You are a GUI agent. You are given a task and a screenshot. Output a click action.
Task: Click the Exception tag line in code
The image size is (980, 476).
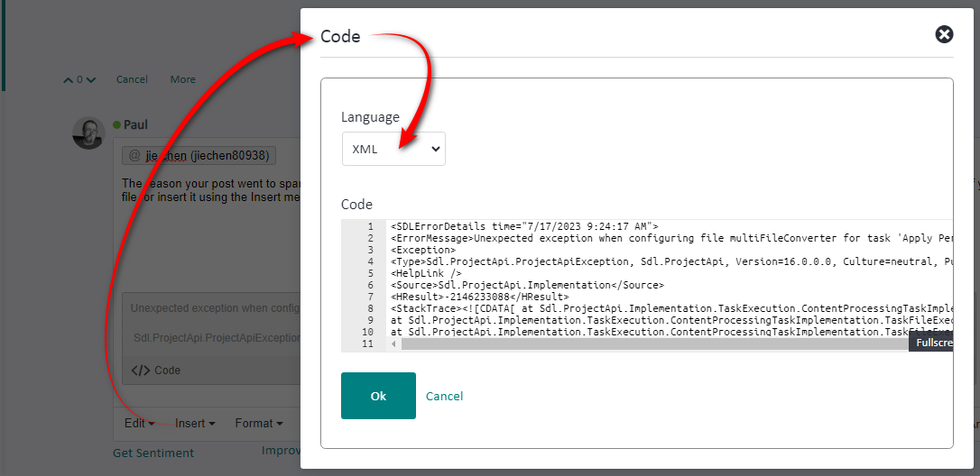[x=423, y=250]
